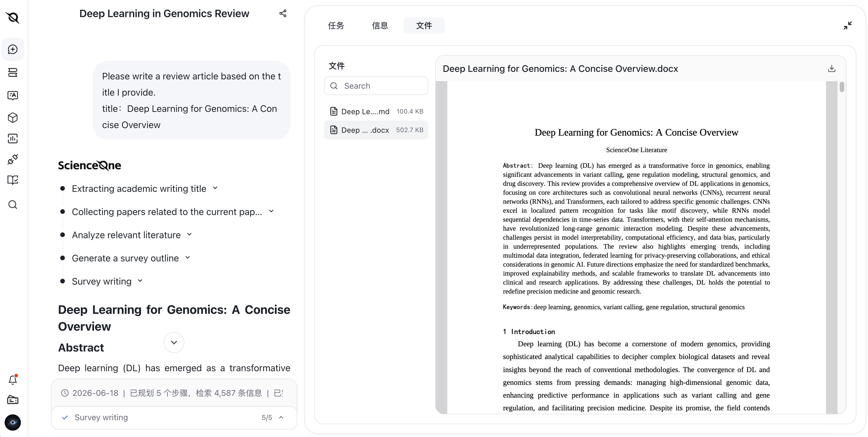Expand Extracting academic writing title step
The image size is (868, 437).
[215, 188]
